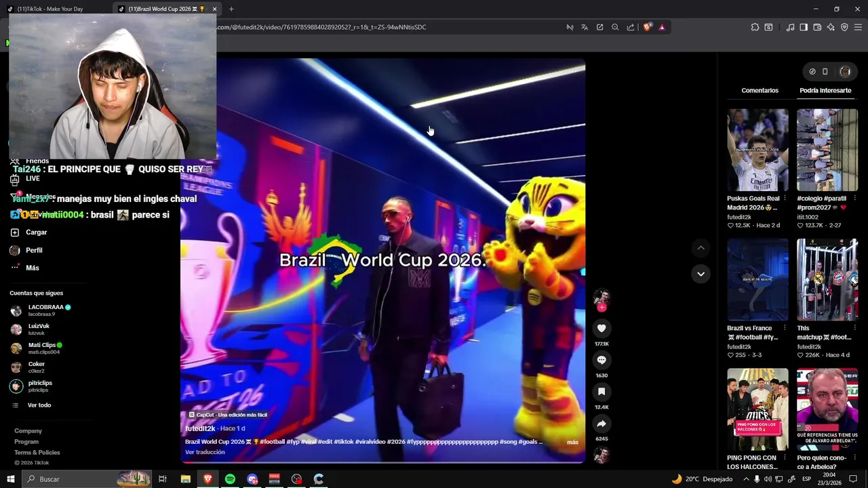
Task: Open a new browser tab with plus
Action: (231, 9)
